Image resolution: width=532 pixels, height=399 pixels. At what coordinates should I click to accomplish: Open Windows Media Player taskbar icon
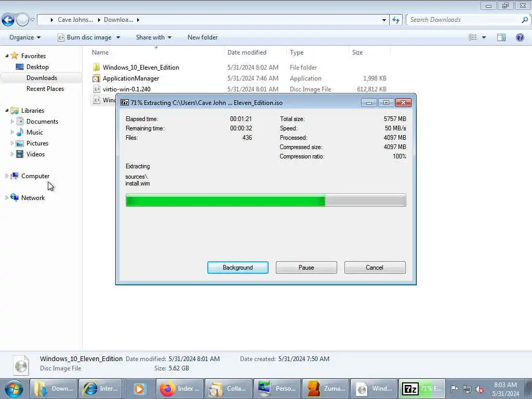139,389
